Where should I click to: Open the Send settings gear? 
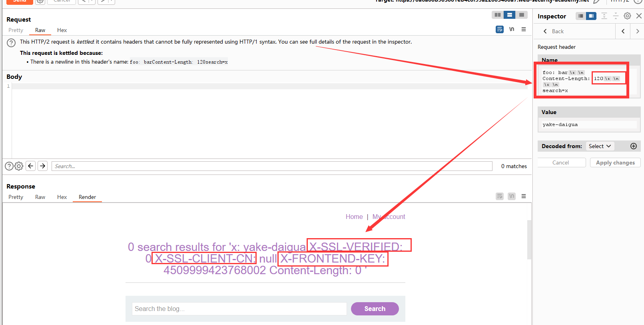point(40,1)
